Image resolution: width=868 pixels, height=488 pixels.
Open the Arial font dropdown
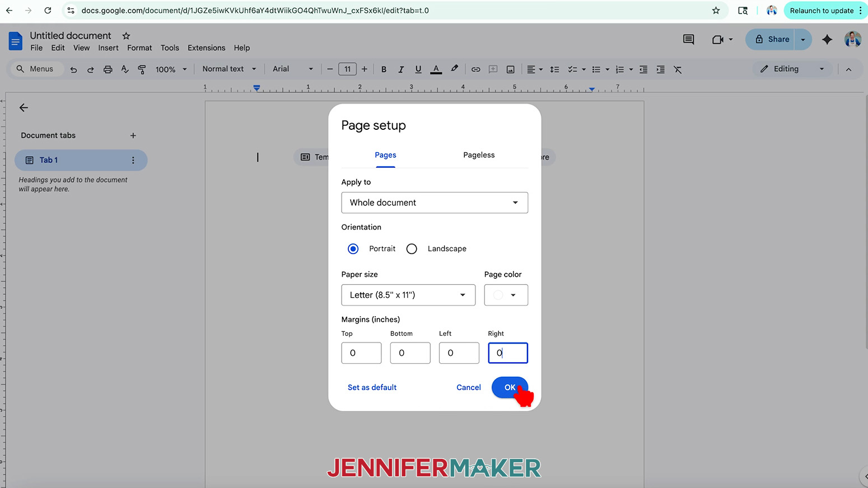[x=292, y=69]
